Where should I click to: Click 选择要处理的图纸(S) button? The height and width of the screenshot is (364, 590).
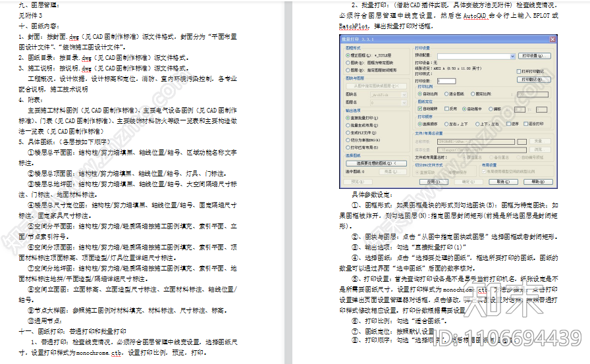point(376,163)
